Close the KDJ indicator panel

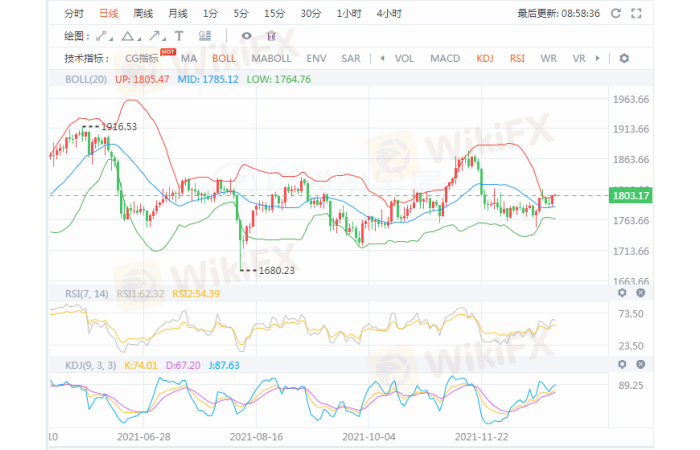tap(640, 364)
